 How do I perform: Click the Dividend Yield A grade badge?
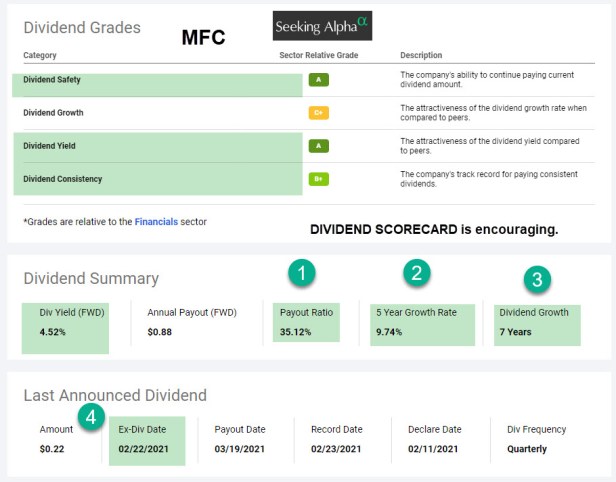(x=319, y=146)
